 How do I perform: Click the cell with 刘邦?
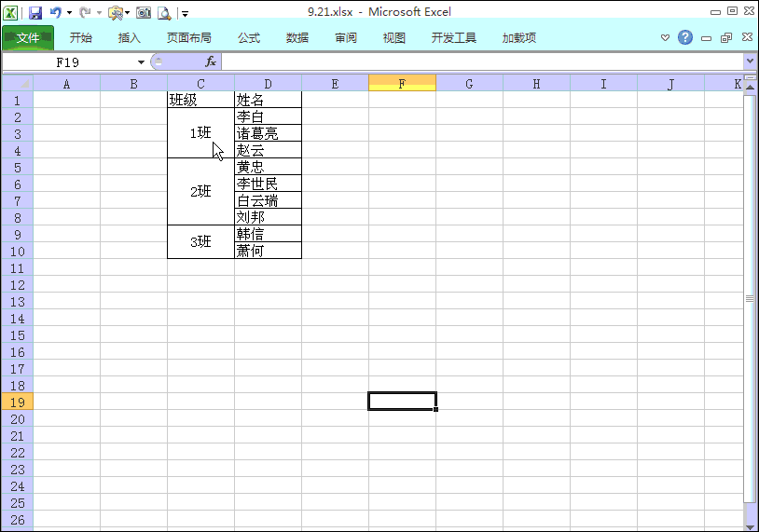[x=268, y=217]
